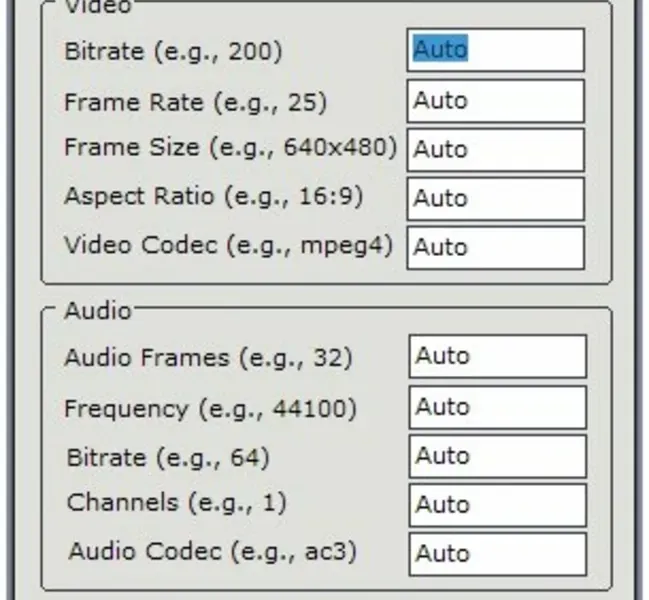The image size is (649, 600).
Task: Click the video Bitrate input field
Action: click(x=496, y=50)
